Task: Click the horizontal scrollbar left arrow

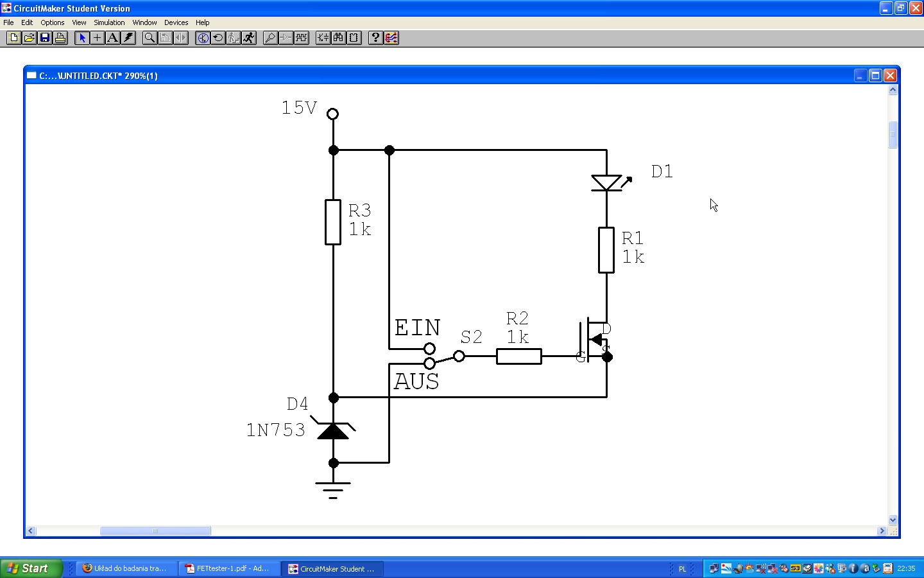Action: pyautogui.click(x=31, y=531)
